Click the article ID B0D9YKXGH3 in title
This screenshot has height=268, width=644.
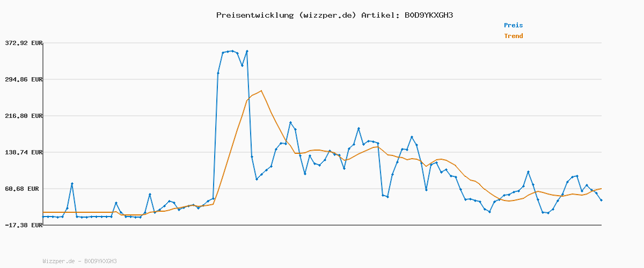(428, 15)
